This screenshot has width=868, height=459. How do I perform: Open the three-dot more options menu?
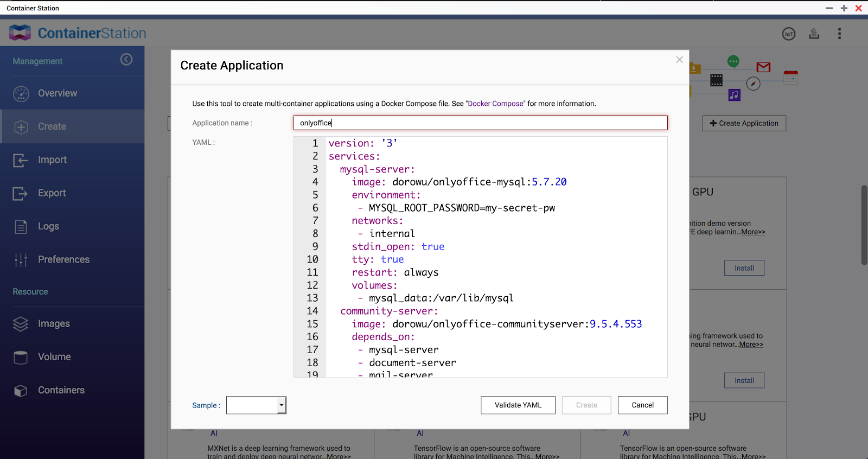point(839,34)
